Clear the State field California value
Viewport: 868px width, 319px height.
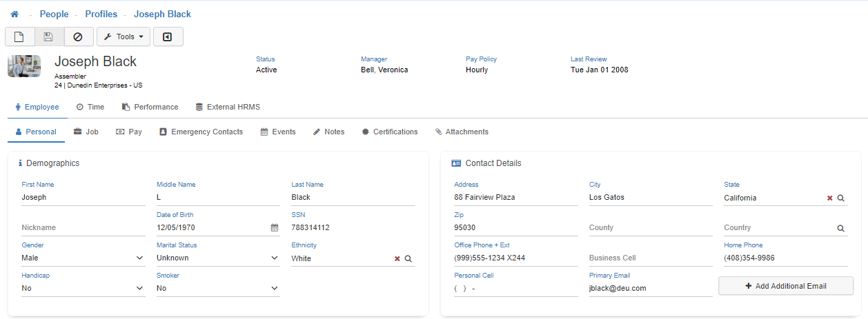829,198
